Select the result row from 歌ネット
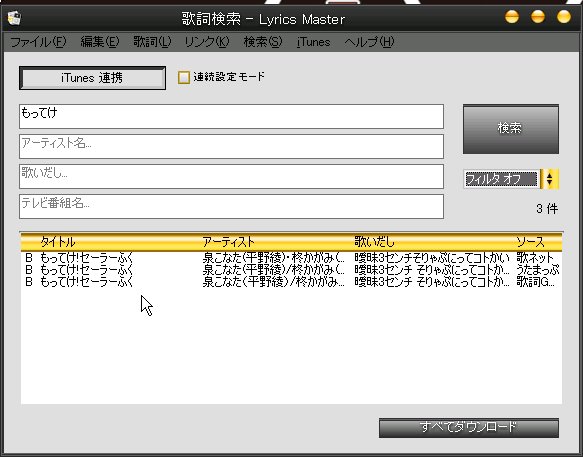Screen dimensions: 583x457 click(291, 258)
